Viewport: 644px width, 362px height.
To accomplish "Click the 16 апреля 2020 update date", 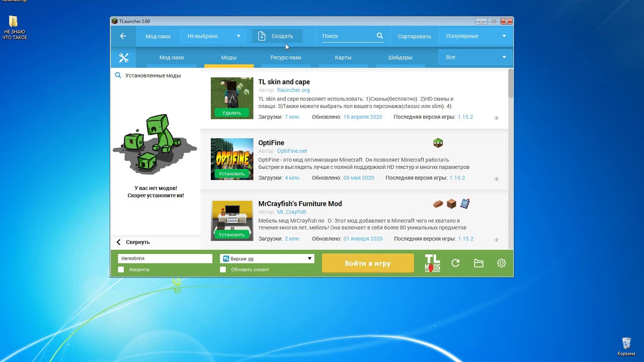I will pyautogui.click(x=363, y=117).
